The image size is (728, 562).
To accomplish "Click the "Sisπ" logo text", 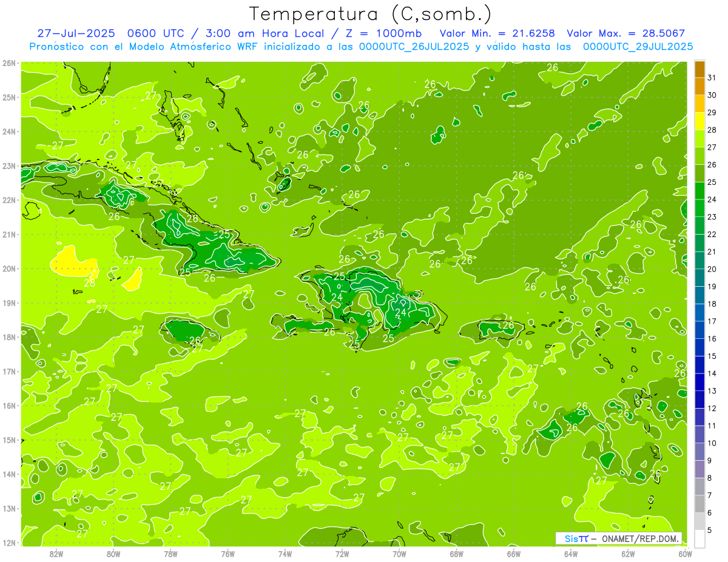I will coord(576,538).
